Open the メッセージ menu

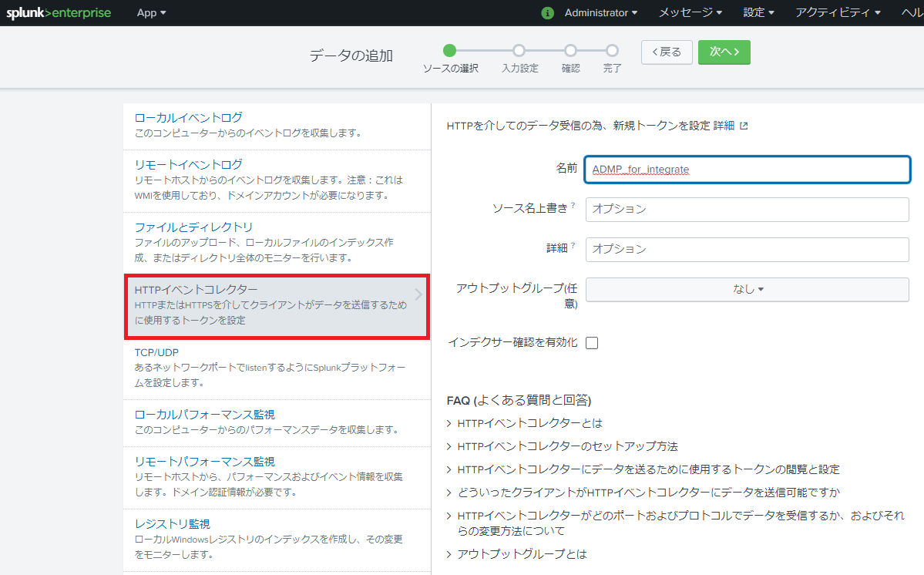[x=690, y=13]
